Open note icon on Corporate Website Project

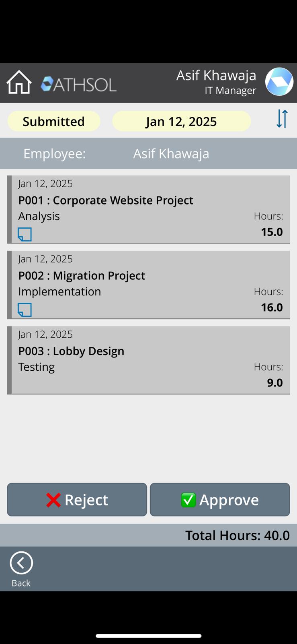pos(25,234)
